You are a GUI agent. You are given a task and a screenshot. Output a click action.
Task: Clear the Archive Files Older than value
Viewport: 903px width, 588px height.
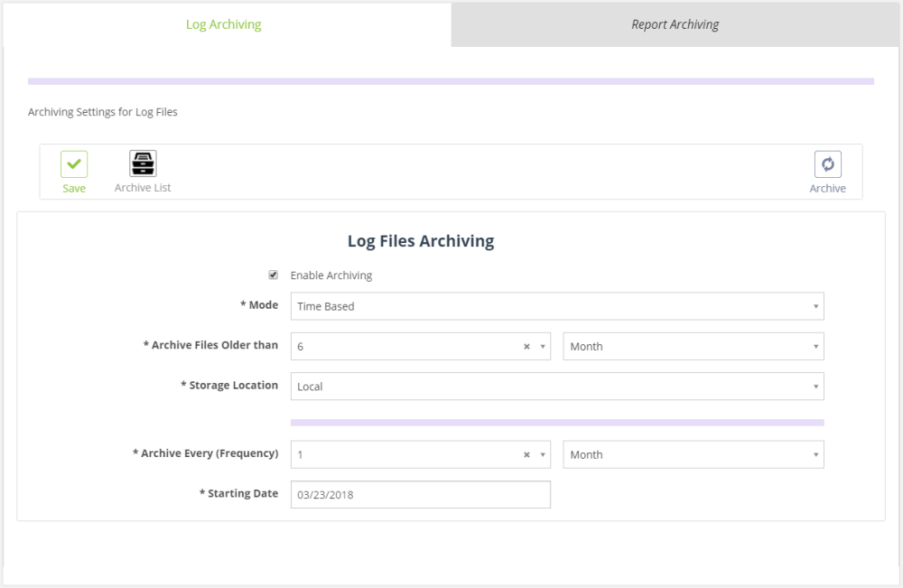(526, 347)
